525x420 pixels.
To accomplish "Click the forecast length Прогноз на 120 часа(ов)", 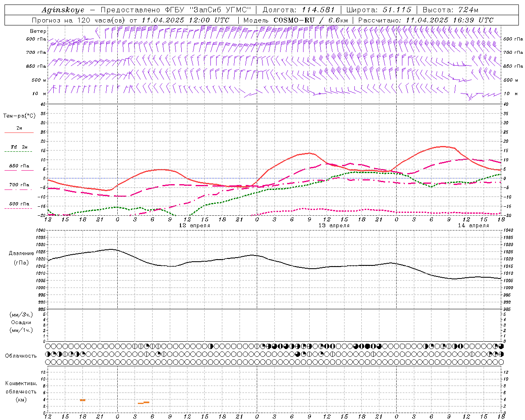I will (79, 20).
